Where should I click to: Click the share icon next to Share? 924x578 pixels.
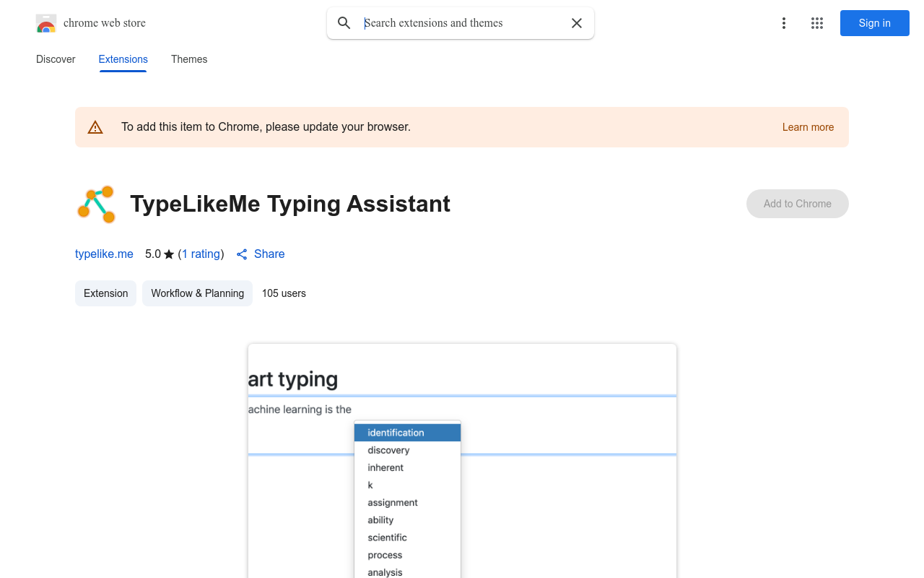(x=242, y=254)
